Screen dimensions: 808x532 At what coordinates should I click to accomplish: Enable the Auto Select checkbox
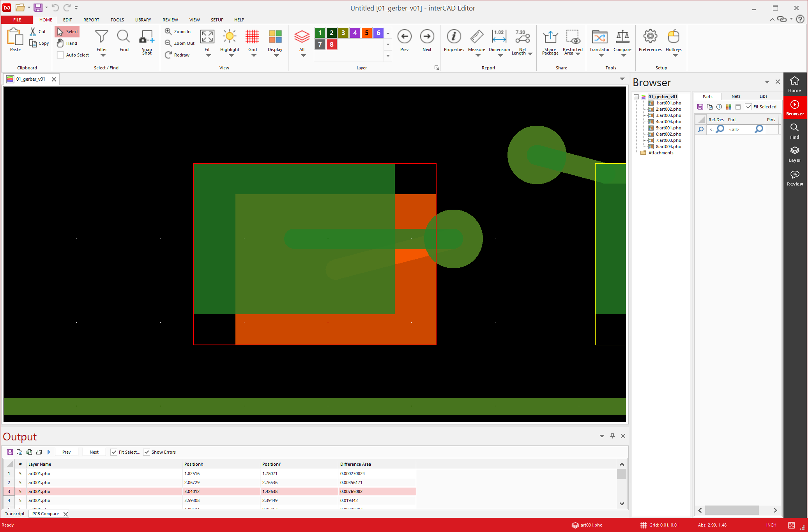(60, 55)
